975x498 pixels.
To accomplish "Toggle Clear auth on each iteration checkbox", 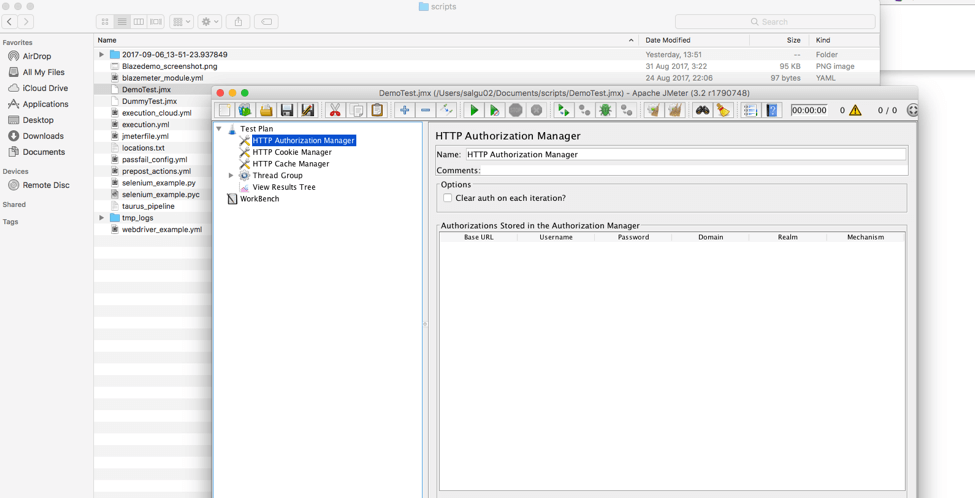I will coord(447,198).
